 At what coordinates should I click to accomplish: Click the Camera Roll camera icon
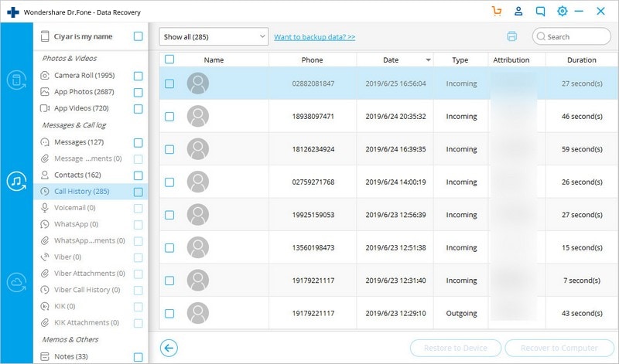45,75
